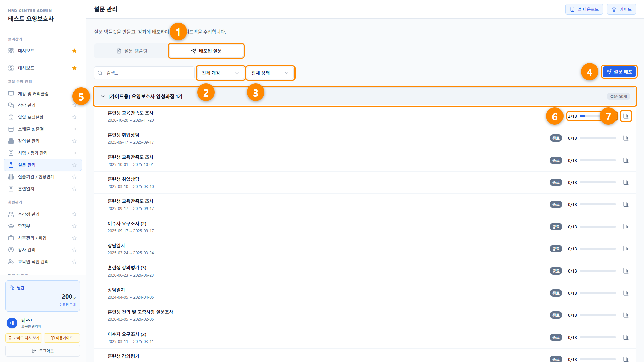Open the 전체 상태 dropdown
Viewport: 644px width, 362px height.
270,73
